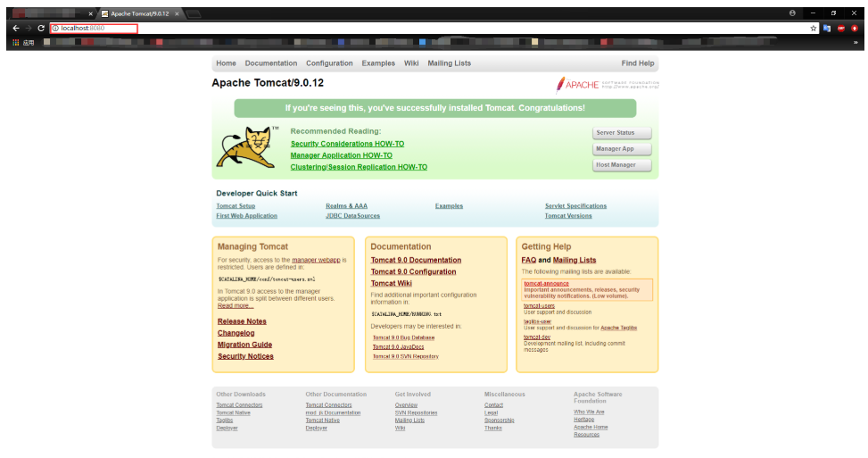The height and width of the screenshot is (458, 868).
Task: Open the Chrome profile avatar icon
Action: pyautogui.click(x=792, y=13)
